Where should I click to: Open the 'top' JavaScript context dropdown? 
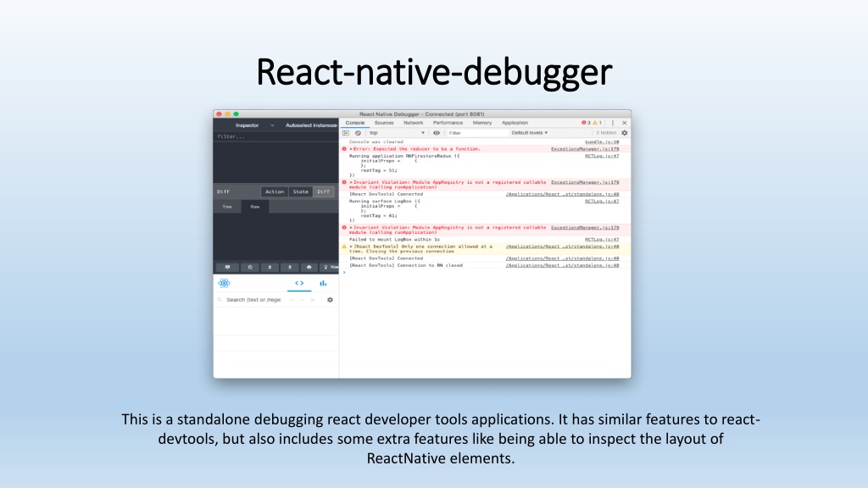[397, 133]
